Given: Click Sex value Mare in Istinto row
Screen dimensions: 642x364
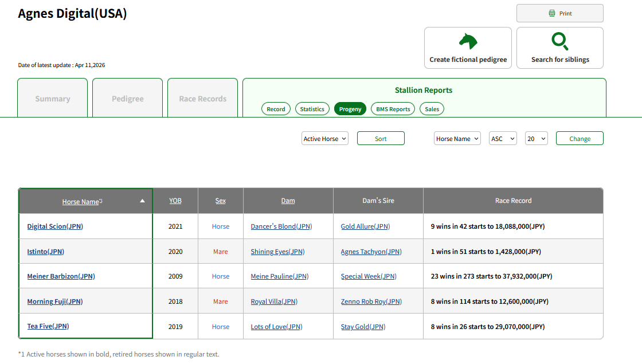Looking at the screenshot, I should tap(220, 252).
